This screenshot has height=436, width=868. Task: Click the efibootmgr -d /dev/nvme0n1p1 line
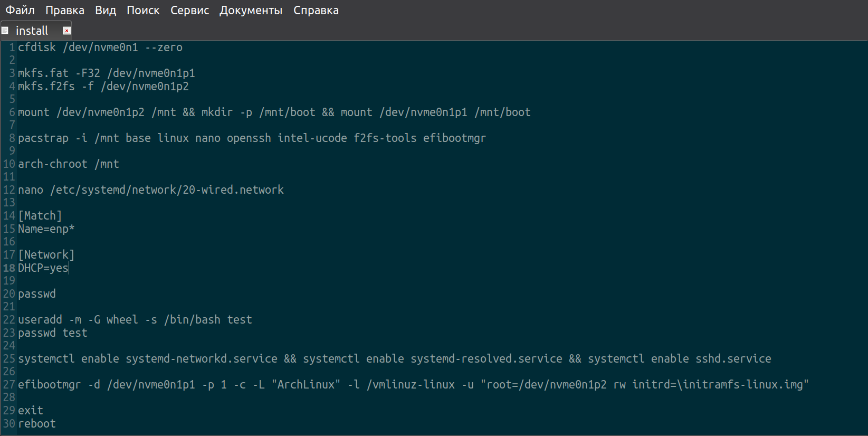click(414, 385)
